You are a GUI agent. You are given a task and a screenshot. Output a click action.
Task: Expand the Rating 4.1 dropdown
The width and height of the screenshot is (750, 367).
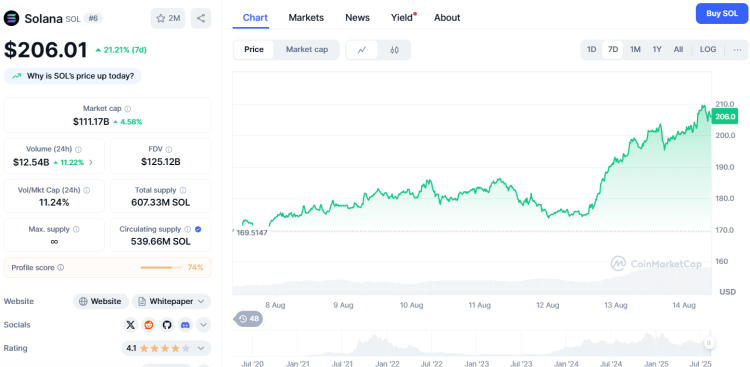(166, 348)
